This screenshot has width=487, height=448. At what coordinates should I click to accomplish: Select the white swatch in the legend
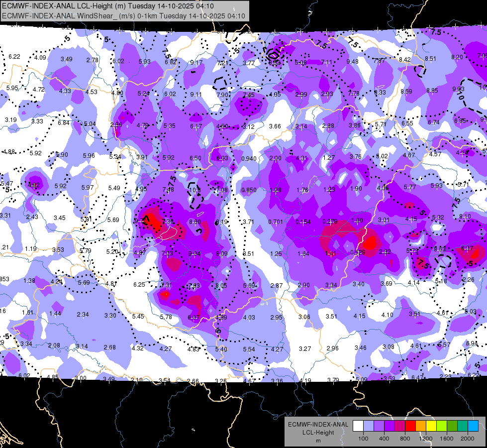(x=358, y=426)
